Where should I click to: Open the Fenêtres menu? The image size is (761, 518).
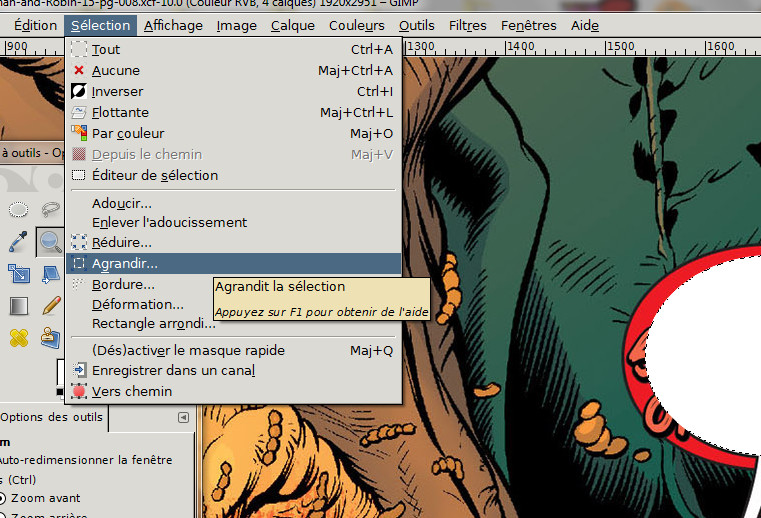click(x=529, y=25)
